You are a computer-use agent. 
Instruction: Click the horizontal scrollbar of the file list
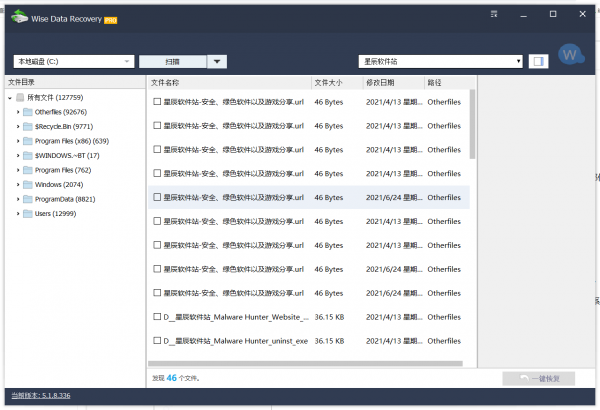[x=305, y=363]
